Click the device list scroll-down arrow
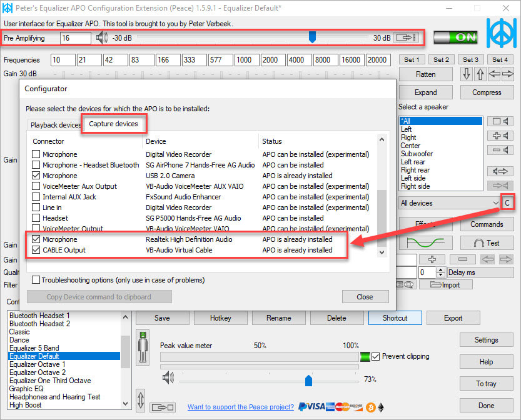 382,252
